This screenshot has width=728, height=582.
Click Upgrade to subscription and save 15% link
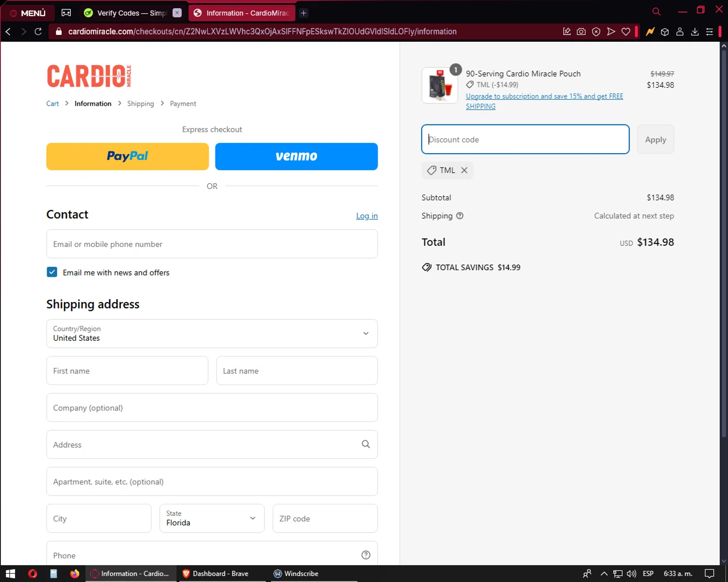point(545,101)
